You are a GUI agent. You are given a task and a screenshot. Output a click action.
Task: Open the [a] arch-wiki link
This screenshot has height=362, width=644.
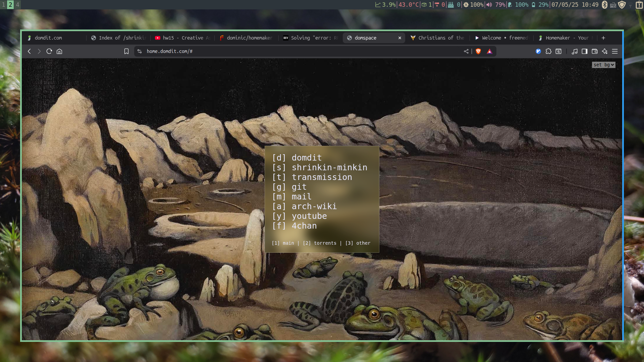pos(304,206)
